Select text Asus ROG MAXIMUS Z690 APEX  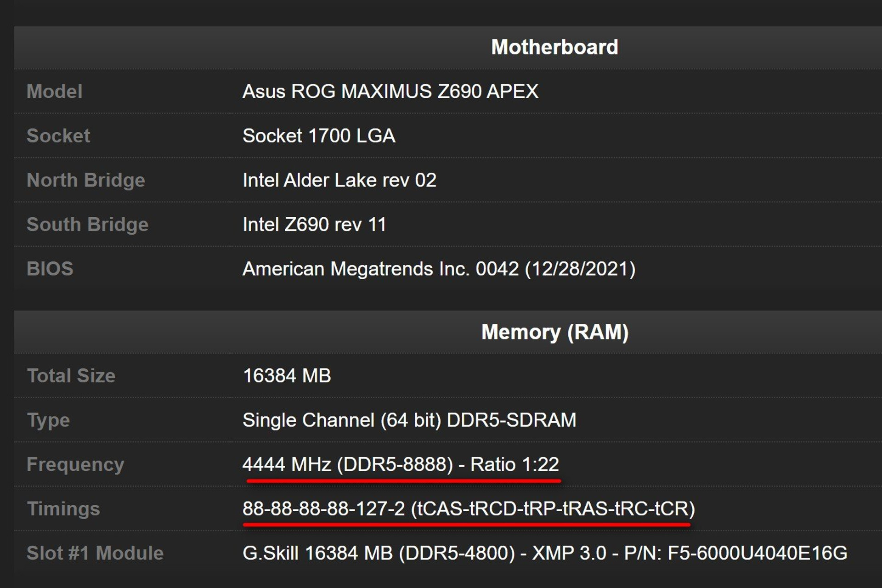(390, 91)
